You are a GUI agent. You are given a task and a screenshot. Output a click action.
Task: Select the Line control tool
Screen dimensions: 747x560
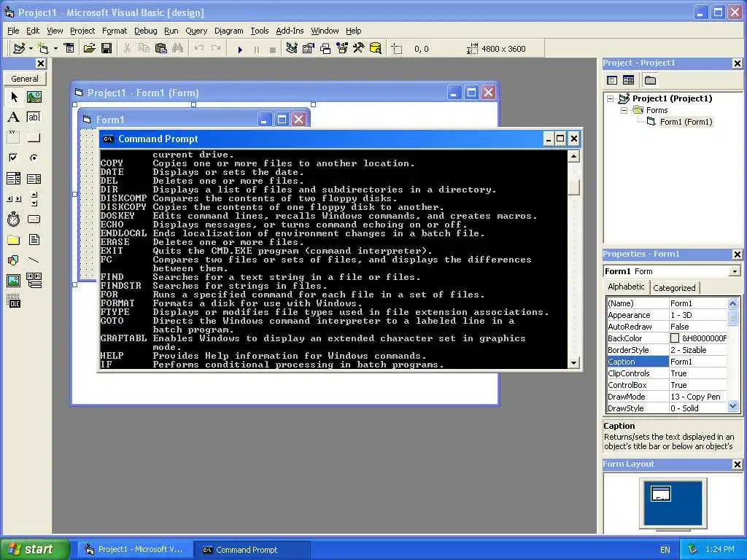pyautogui.click(x=34, y=260)
